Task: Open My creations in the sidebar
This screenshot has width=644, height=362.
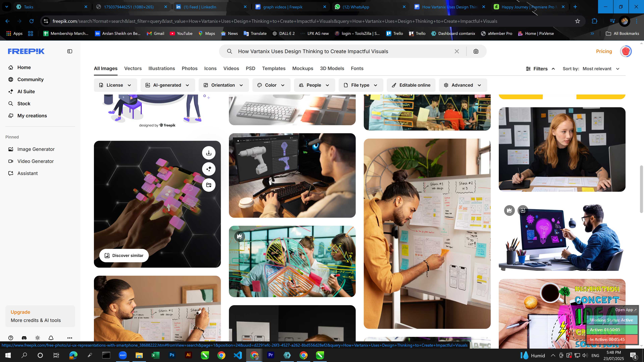Action: [32, 116]
